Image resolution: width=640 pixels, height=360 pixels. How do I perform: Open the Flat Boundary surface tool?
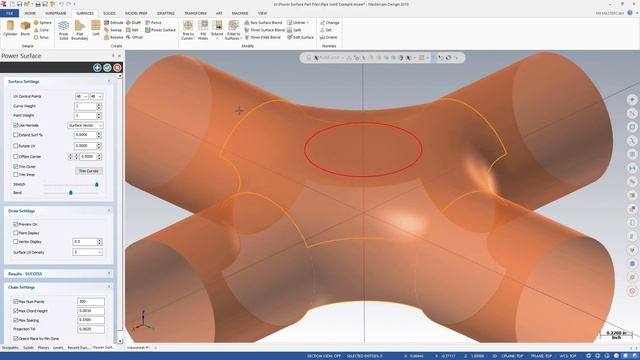pos(80,30)
